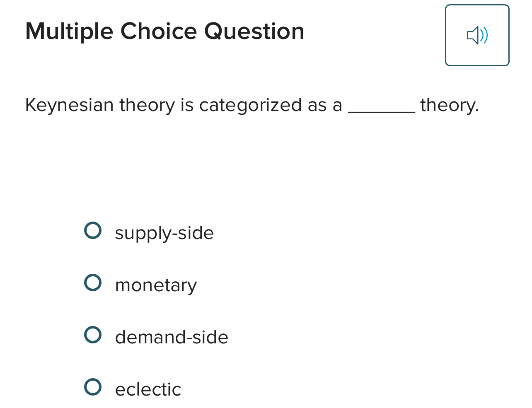Choose eclectic as your answer
Screen dimensions: 532x408
pyautogui.click(x=148, y=389)
